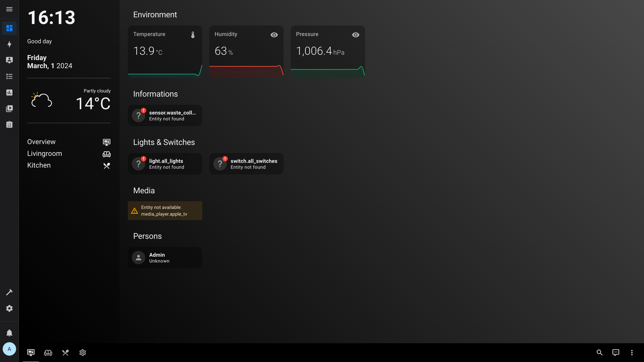Open the History chart icon in sidebar
644x362 pixels.
9,92
